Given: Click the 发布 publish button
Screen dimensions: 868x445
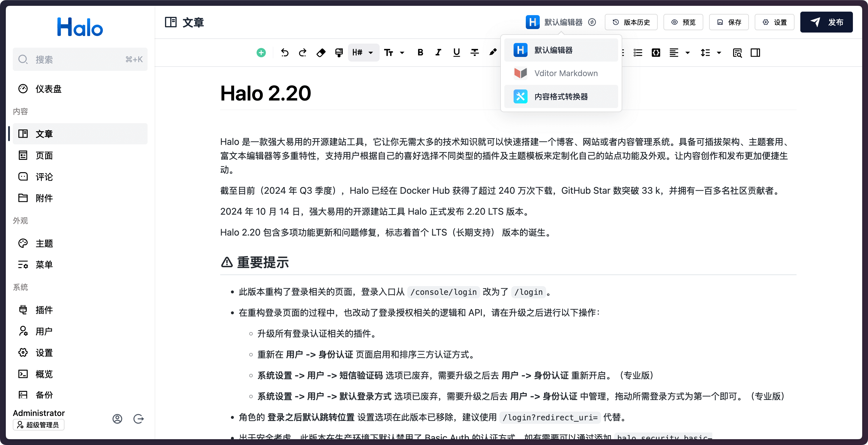Looking at the screenshot, I should (826, 22).
